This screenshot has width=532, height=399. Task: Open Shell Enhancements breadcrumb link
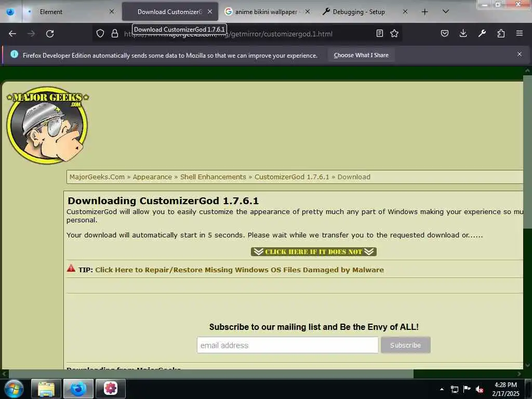(x=213, y=177)
